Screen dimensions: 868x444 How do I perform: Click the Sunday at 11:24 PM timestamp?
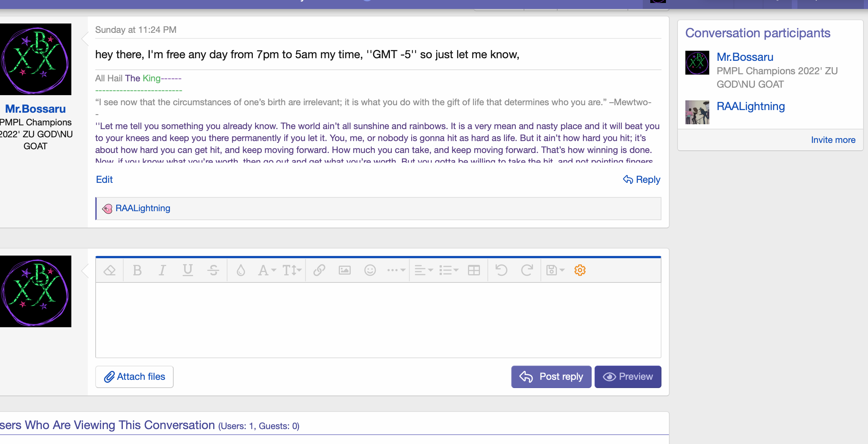coord(136,30)
